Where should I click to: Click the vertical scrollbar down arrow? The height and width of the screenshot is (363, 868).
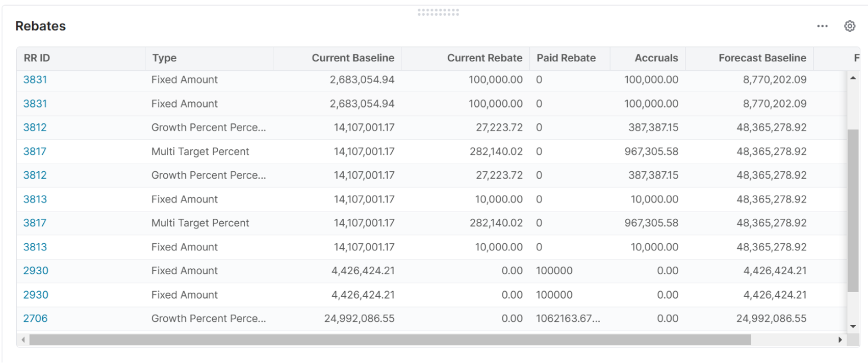point(853,326)
